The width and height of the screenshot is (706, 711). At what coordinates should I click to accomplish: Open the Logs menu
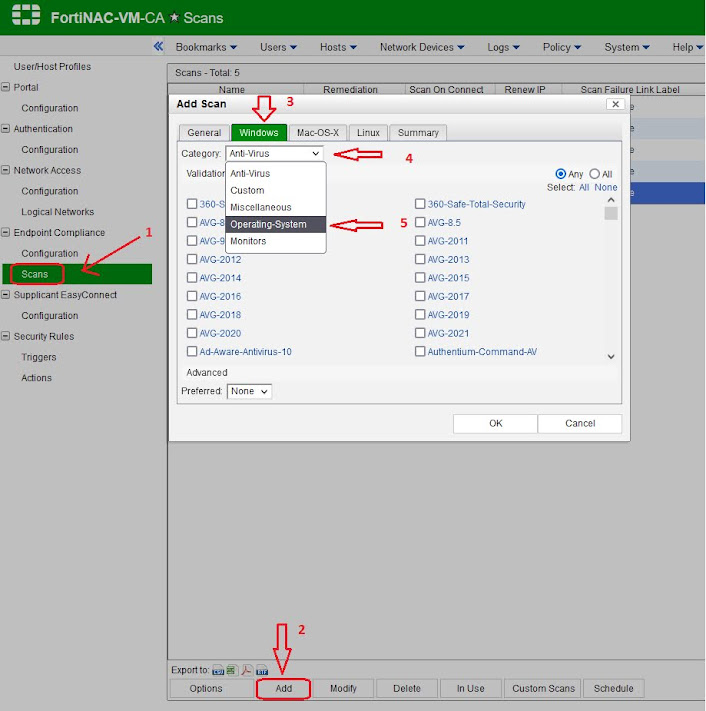503,47
